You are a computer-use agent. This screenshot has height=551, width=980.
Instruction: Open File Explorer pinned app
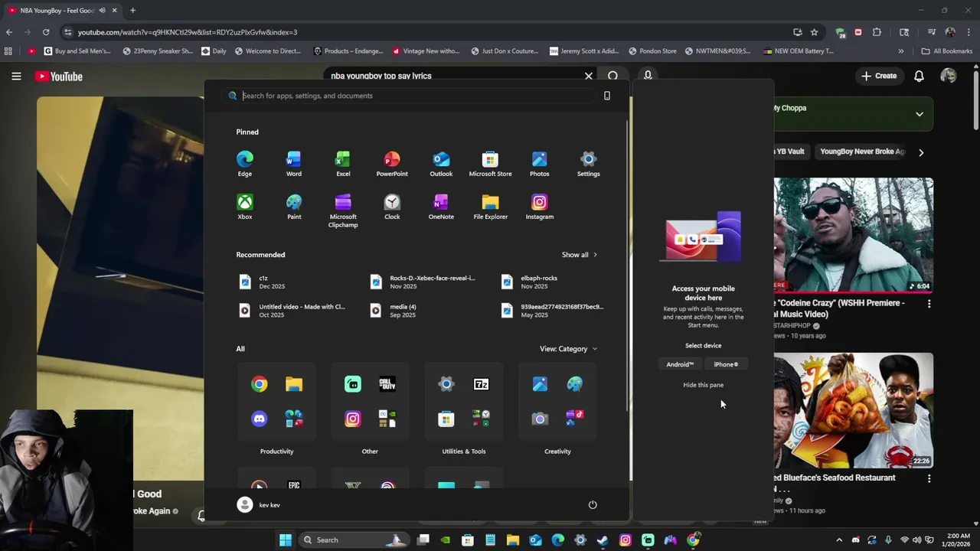click(490, 207)
